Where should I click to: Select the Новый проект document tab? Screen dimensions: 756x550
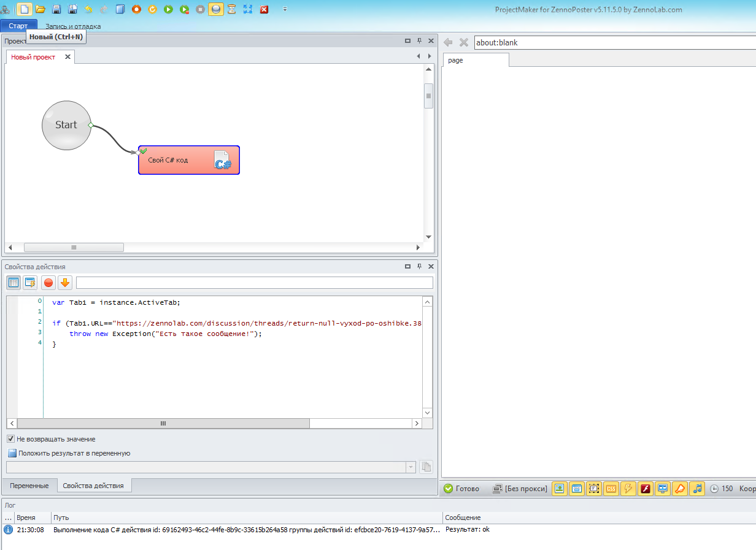pos(33,57)
